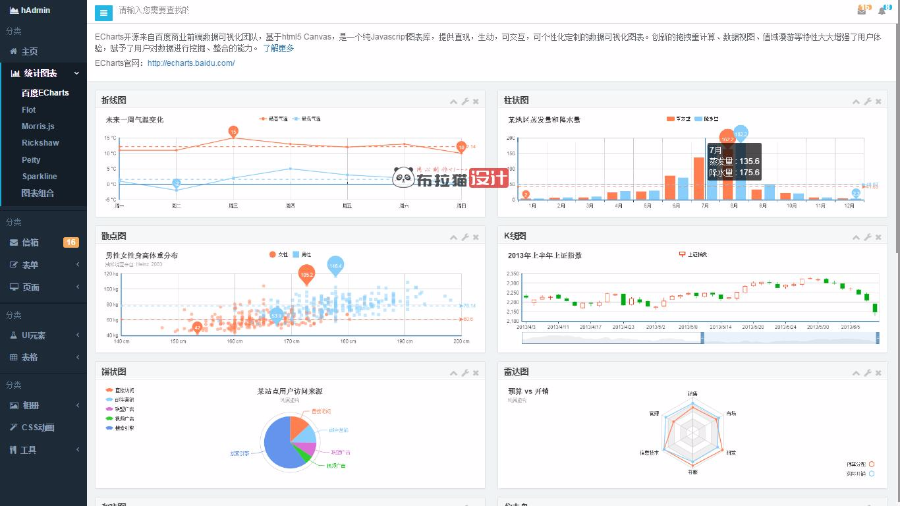Toggle orange 蒸发量 legend in bar chart
The height and width of the screenshot is (506, 900).
point(678,119)
